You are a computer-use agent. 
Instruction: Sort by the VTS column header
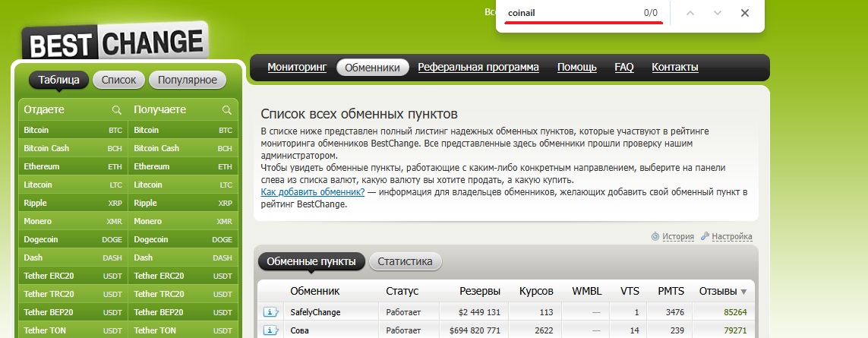(630, 291)
